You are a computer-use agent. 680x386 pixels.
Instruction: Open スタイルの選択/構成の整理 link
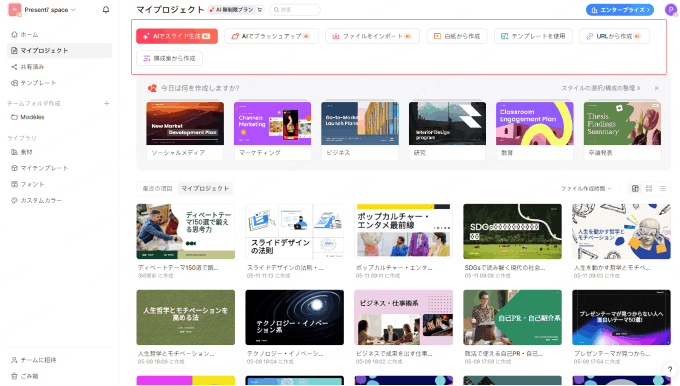tap(601, 88)
